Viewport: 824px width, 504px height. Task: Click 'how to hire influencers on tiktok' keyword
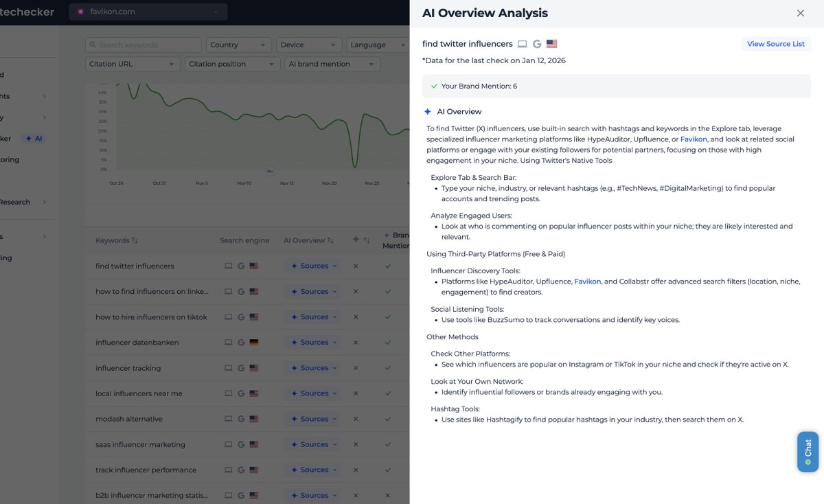click(x=151, y=317)
